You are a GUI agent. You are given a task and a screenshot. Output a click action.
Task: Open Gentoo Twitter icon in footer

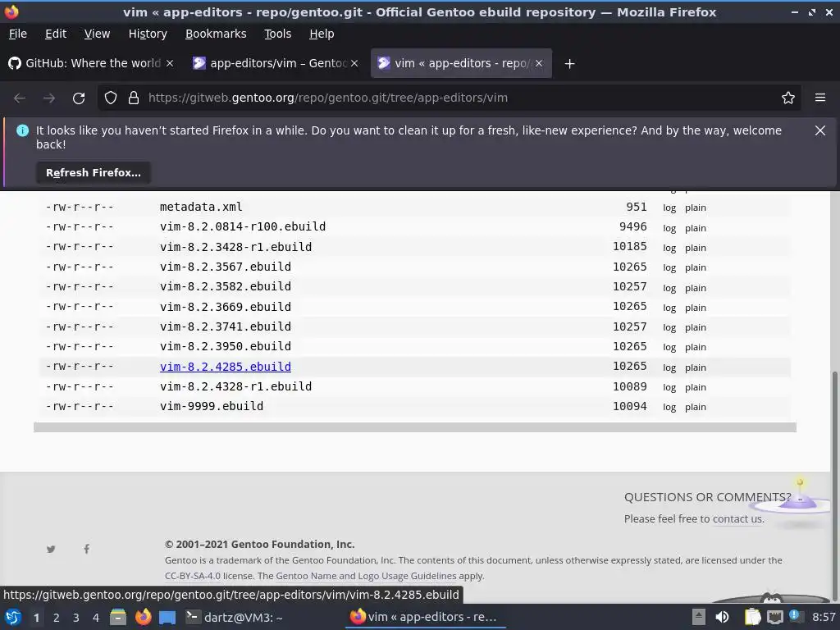click(51, 549)
